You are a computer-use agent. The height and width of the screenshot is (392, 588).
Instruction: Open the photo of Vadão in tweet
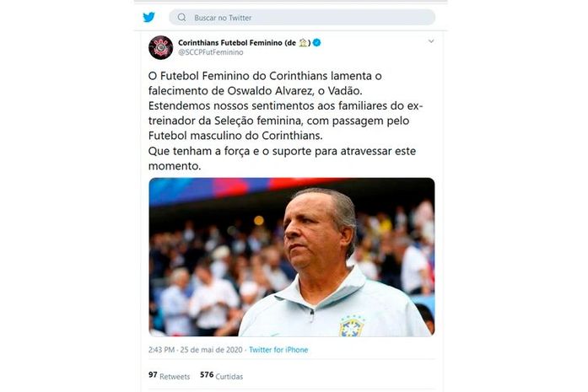click(x=292, y=257)
